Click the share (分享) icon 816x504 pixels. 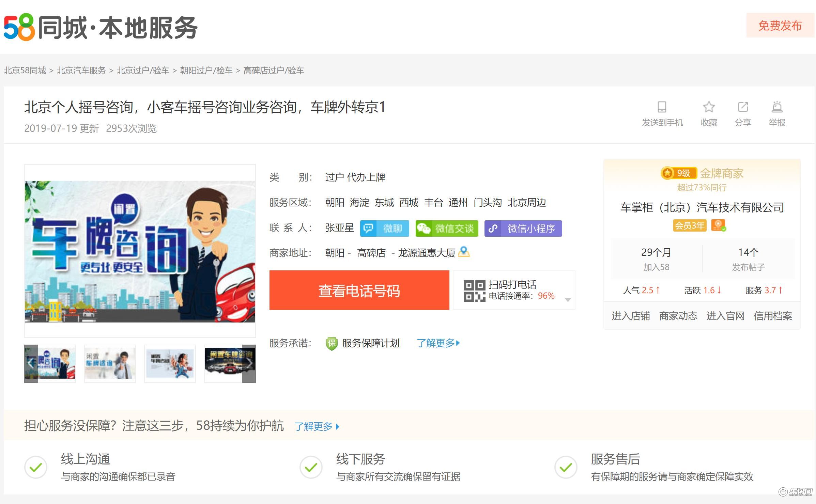click(743, 107)
